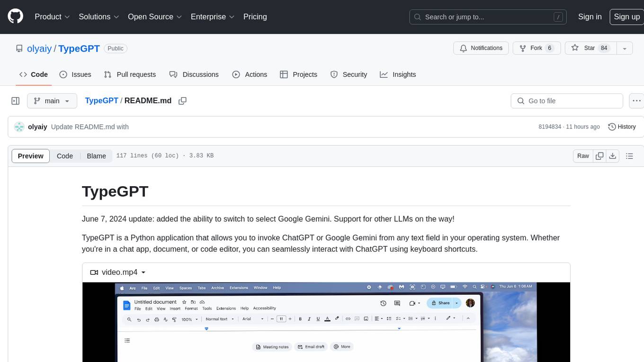This screenshot has width=644, height=362.
Task: Open the Update README.md commit message
Action: click(89, 127)
